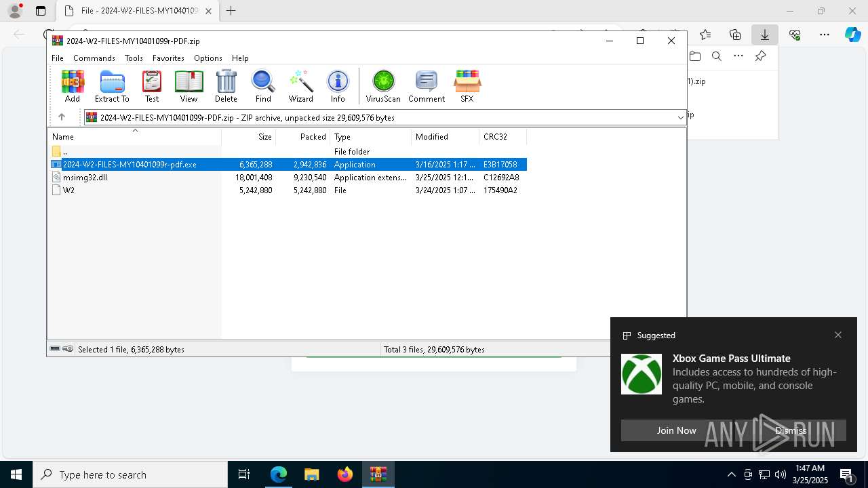Pin the Edge downloads panel
This screenshot has width=868, height=488.
[760, 56]
